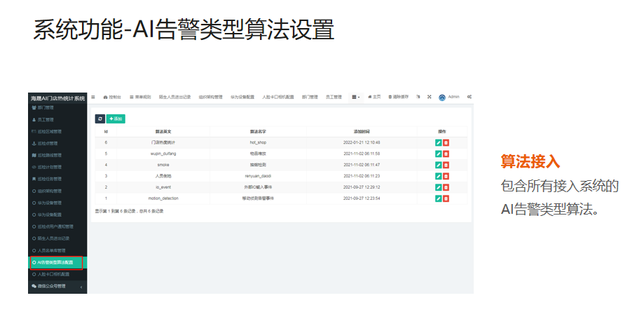
Task: Toggle sidebar with the hamburger menu icon
Action: pyautogui.click(x=93, y=97)
